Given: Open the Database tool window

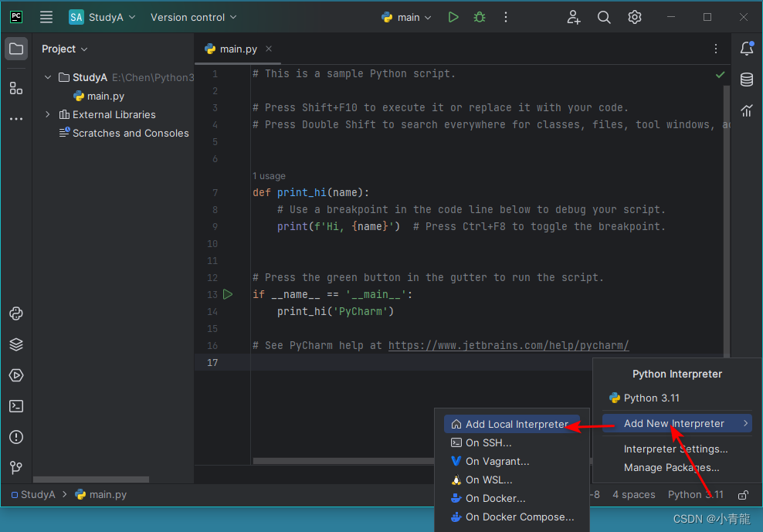Looking at the screenshot, I should 747,80.
